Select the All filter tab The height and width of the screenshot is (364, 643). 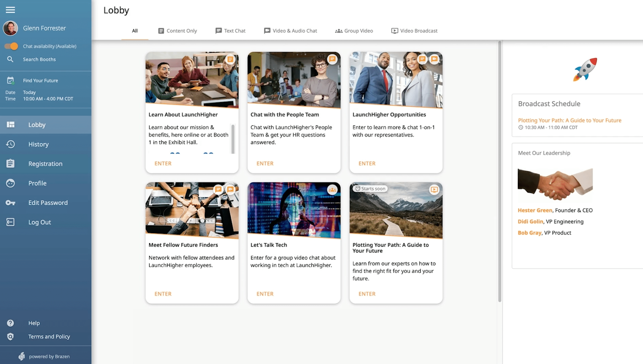[135, 31]
